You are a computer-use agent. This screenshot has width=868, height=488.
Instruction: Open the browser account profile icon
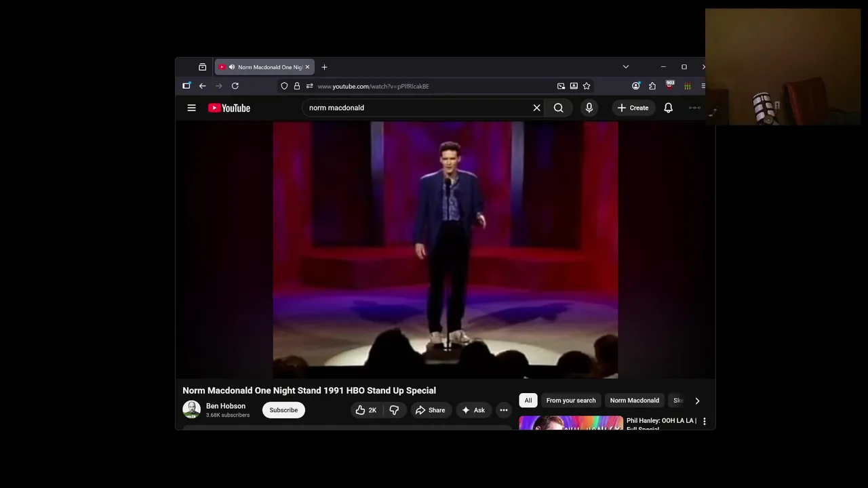coord(635,86)
